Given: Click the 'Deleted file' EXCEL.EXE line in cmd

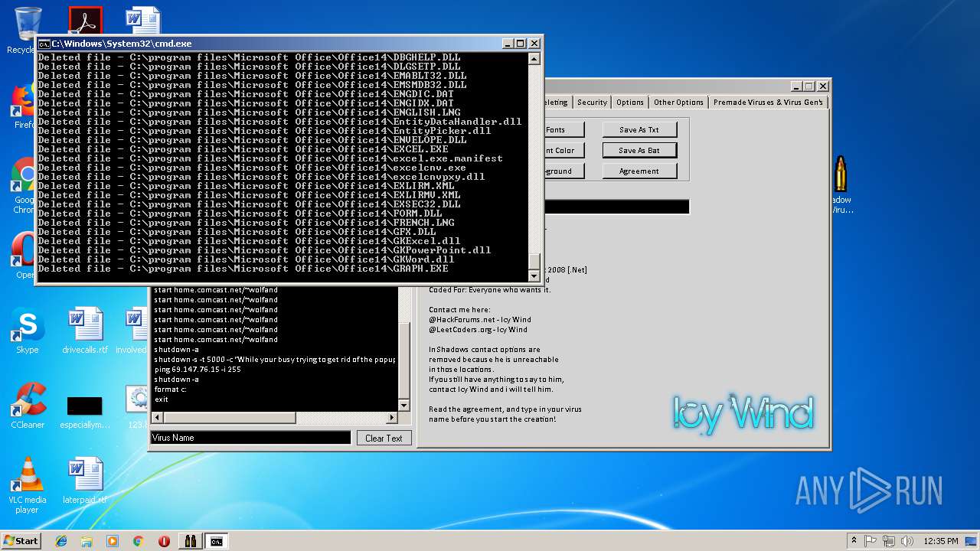Looking at the screenshot, I should [x=243, y=149].
